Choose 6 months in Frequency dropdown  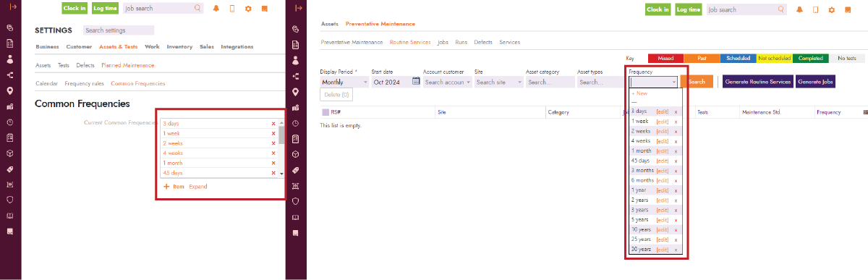coord(642,180)
